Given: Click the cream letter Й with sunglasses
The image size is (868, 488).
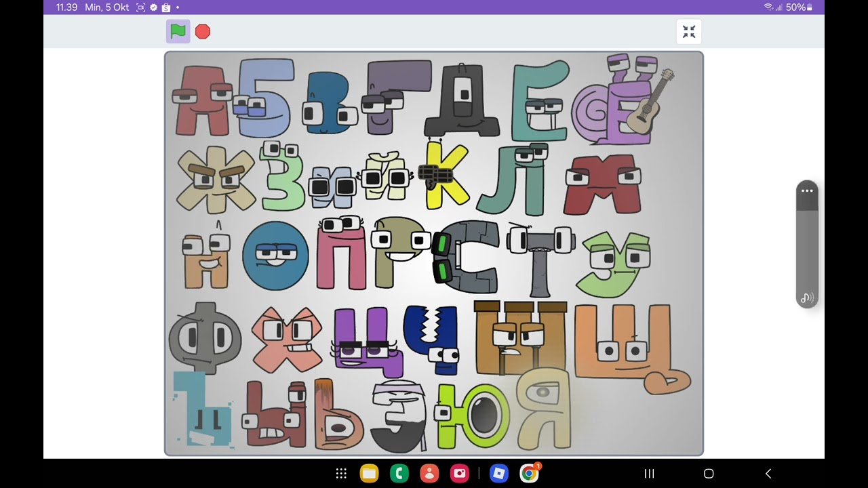Looking at the screenshot, I should (385, 176).
